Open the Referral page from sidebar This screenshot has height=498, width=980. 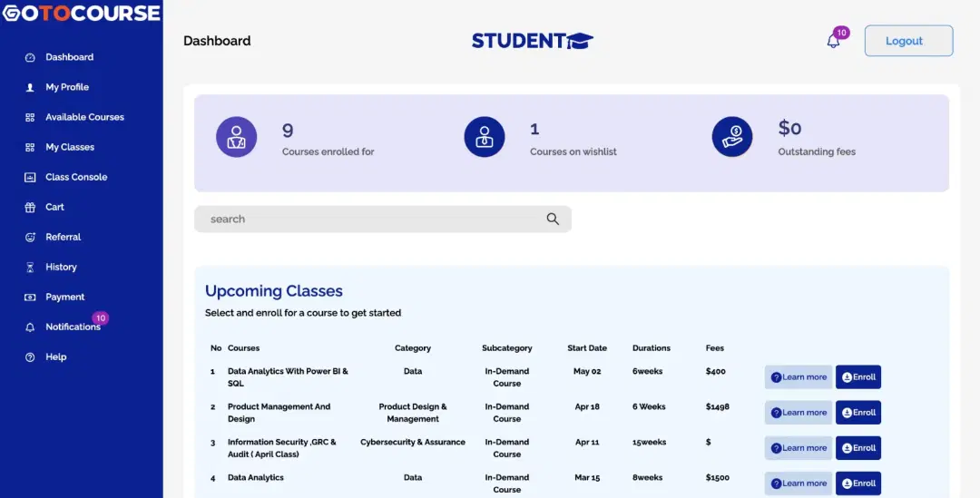63,237
